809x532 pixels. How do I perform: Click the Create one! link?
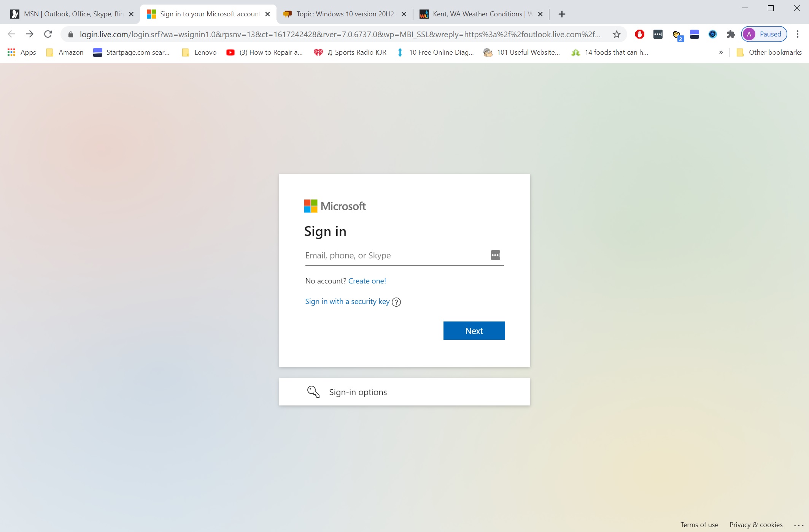click(367, 281)
